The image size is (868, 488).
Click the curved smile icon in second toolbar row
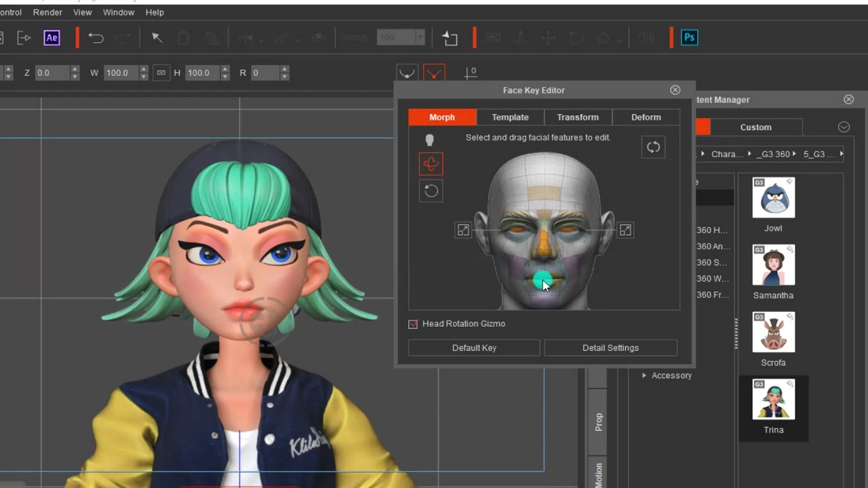pyautogui.click(x=407, y=73)
